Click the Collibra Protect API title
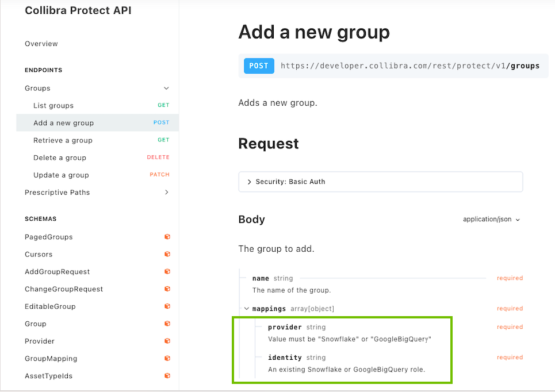 [78, 10]
